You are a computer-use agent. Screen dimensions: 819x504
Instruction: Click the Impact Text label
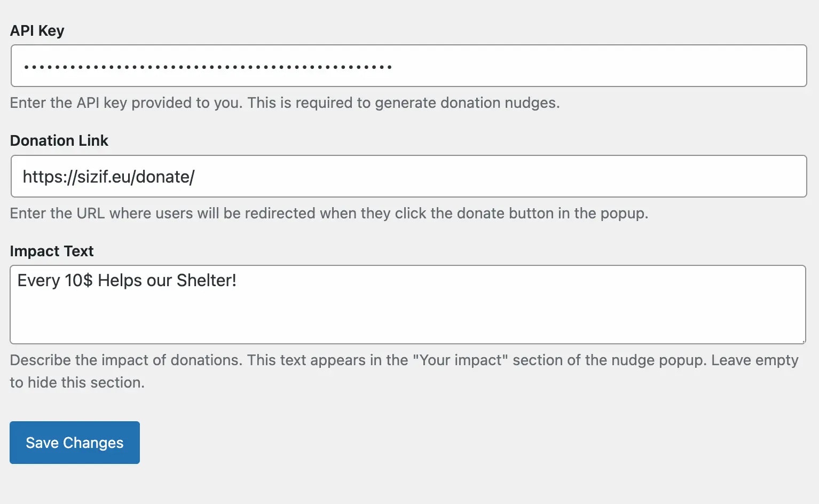(52, 250)
